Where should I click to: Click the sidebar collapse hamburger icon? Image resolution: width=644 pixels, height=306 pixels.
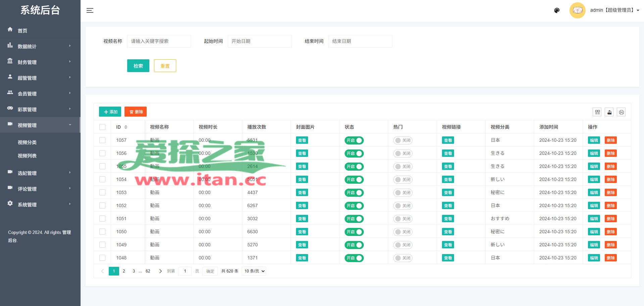pos(90,10)
